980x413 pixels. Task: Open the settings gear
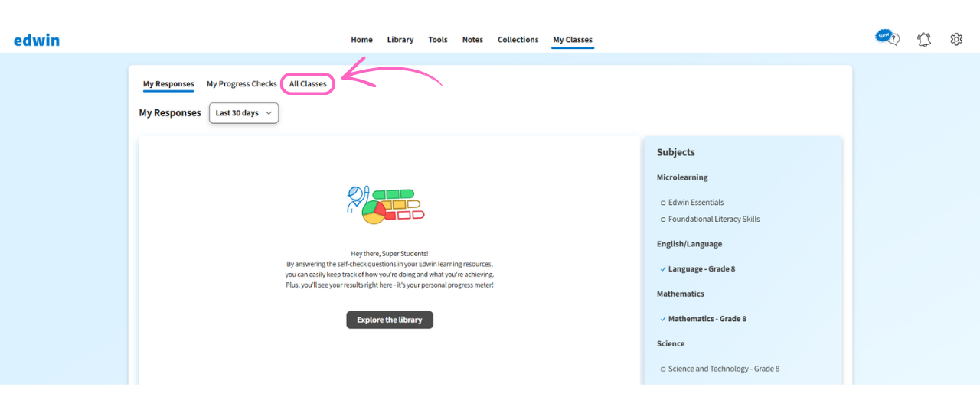956,40
